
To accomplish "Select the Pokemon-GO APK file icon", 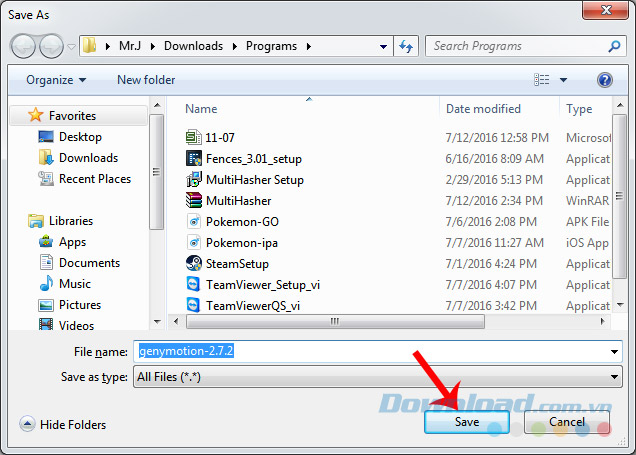I will [193, 221].
